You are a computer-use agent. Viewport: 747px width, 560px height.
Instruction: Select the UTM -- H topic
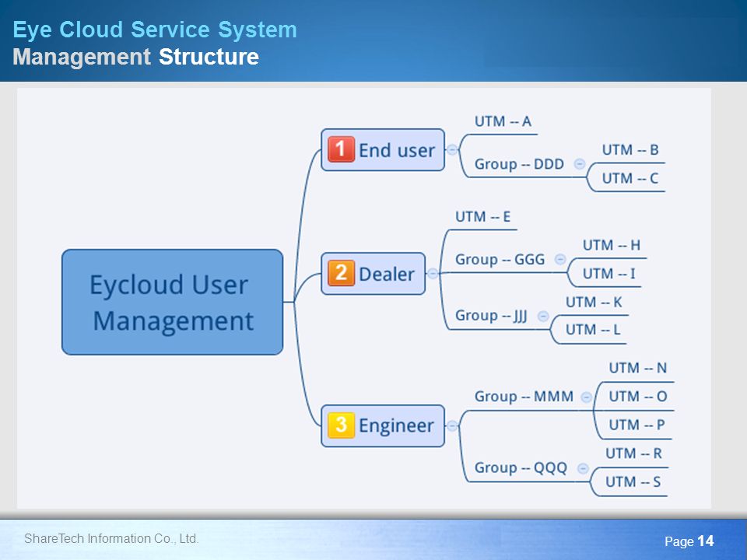pyautogui.click(x=612, y=245)
